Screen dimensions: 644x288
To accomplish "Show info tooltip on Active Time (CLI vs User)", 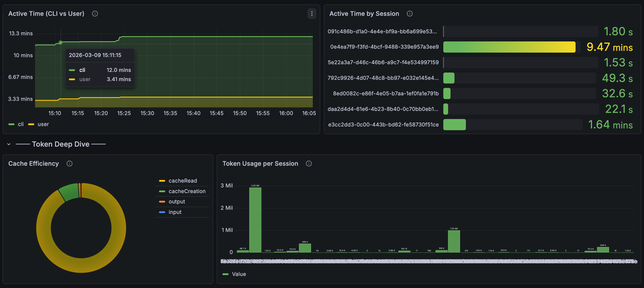I will coord(95,14).
